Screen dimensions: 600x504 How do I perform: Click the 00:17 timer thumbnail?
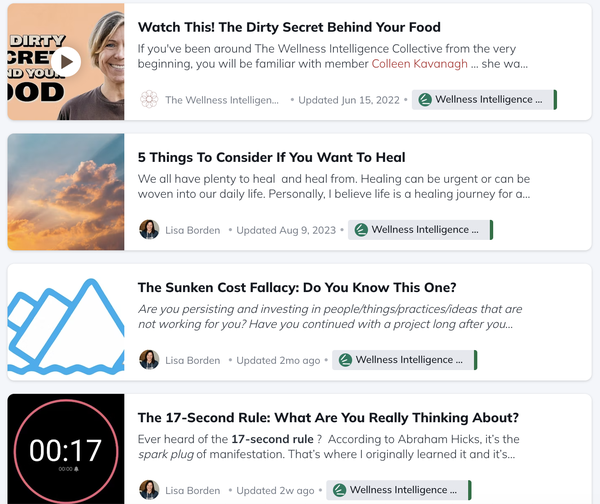[x=66, y=449]
